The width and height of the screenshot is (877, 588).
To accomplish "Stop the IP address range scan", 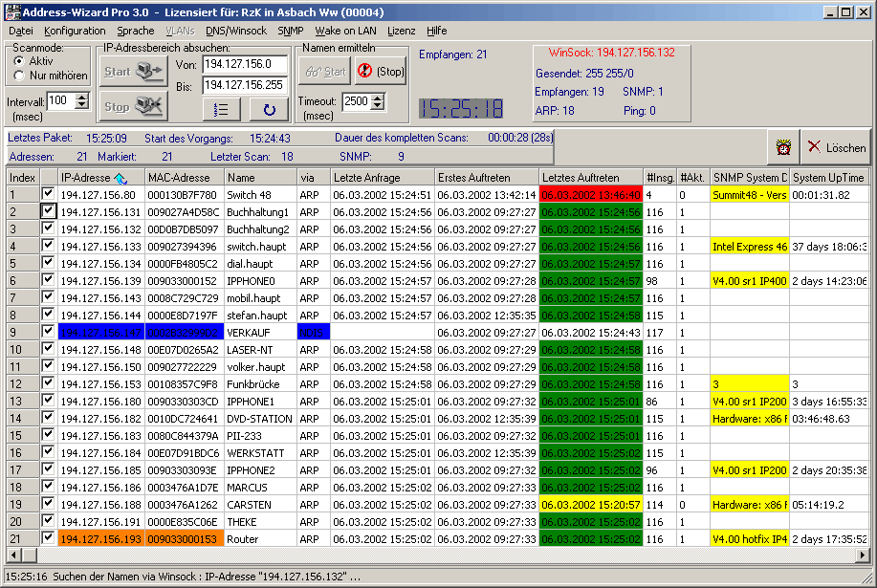I will click(x=133, y=105).
